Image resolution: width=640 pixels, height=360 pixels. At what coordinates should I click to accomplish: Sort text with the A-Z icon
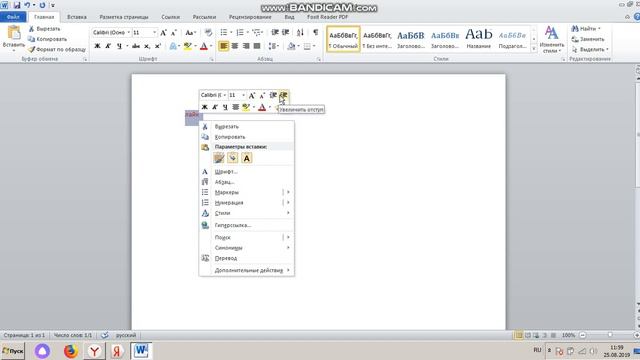pos(300,32)
